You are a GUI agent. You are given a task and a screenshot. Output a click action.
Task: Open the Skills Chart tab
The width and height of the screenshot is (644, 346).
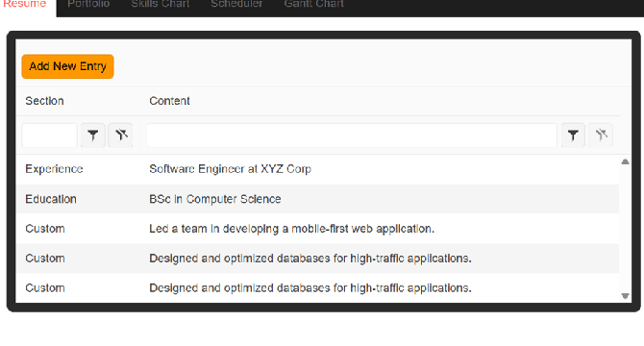click(x=161, y=4)
